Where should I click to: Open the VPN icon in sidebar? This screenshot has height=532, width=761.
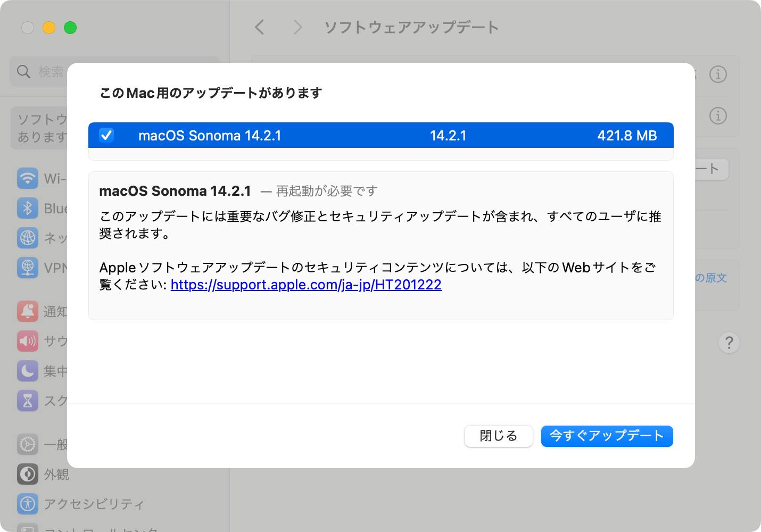[x=28, y=268]
